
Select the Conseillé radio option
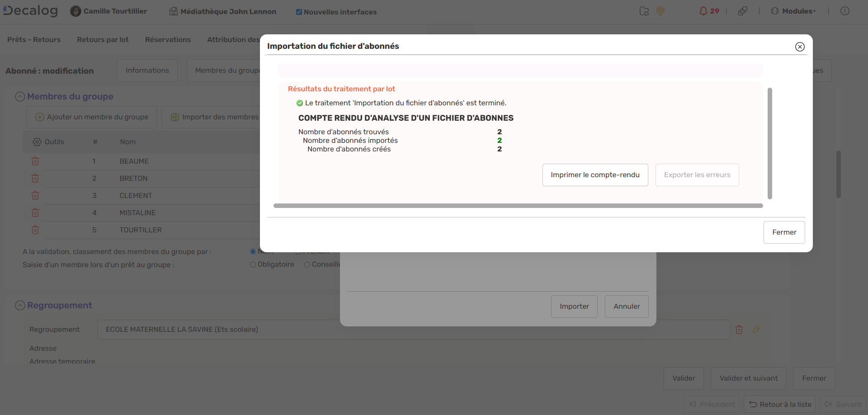pyautogui.click(x=307, y=265)
